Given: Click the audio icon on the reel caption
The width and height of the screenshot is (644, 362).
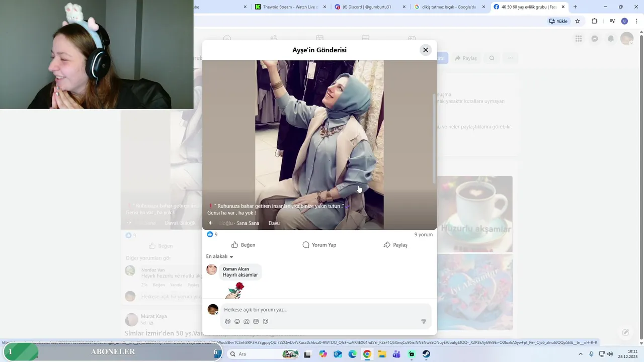Looking at the screenshot, I should [211, 223].
